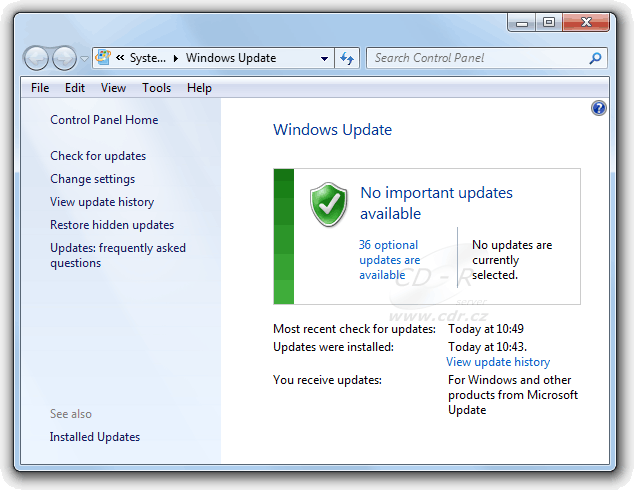Click Check for updates
This screenshot has height=490, width=634.
98,156
